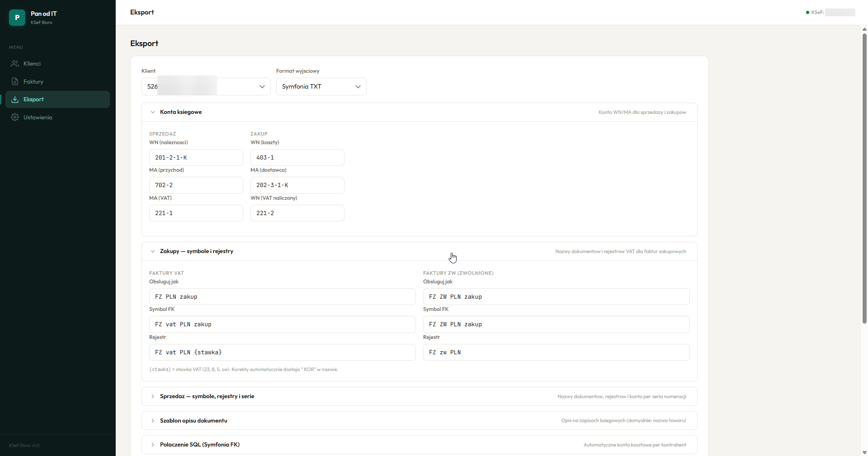Click the green KSeF status dot

point(807,13)
